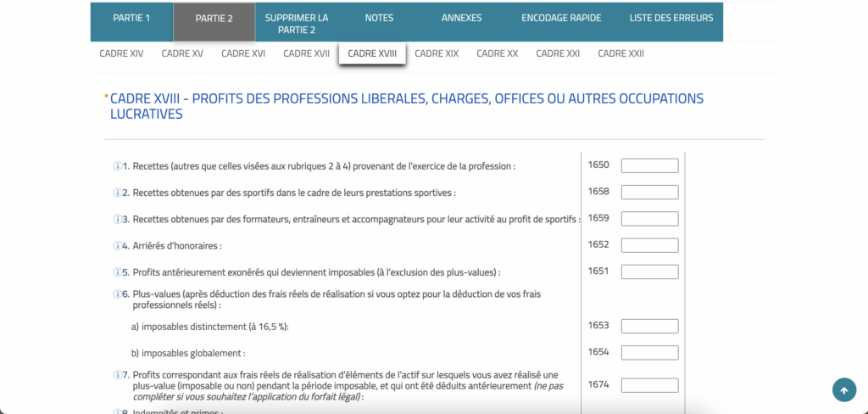
Task: Click the input field for code 1674
Action: point(650,385)
